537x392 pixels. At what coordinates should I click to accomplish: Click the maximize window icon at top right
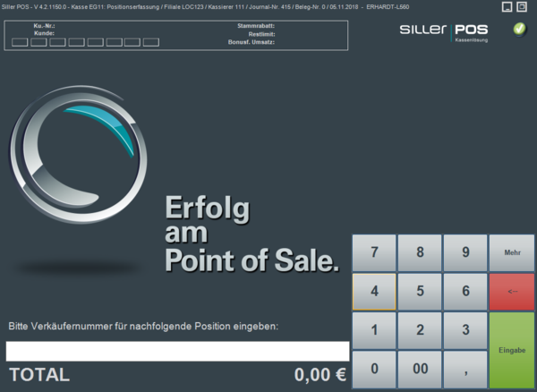click(523, 7)
